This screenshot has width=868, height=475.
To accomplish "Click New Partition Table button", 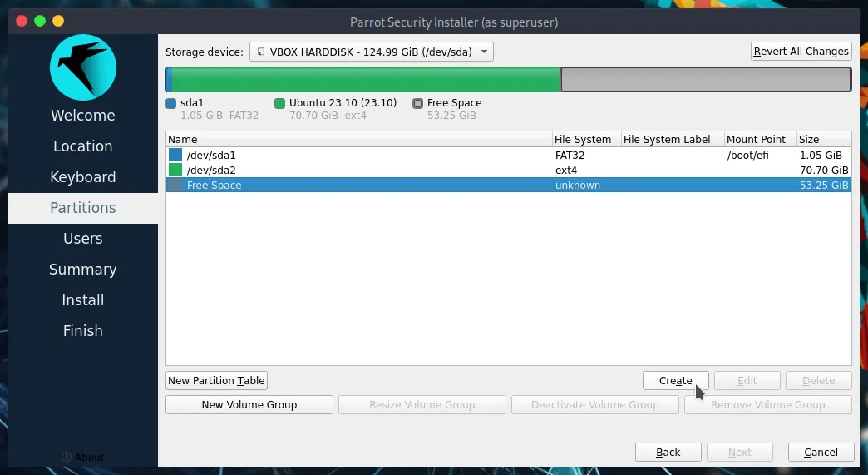I will [216, 381].
